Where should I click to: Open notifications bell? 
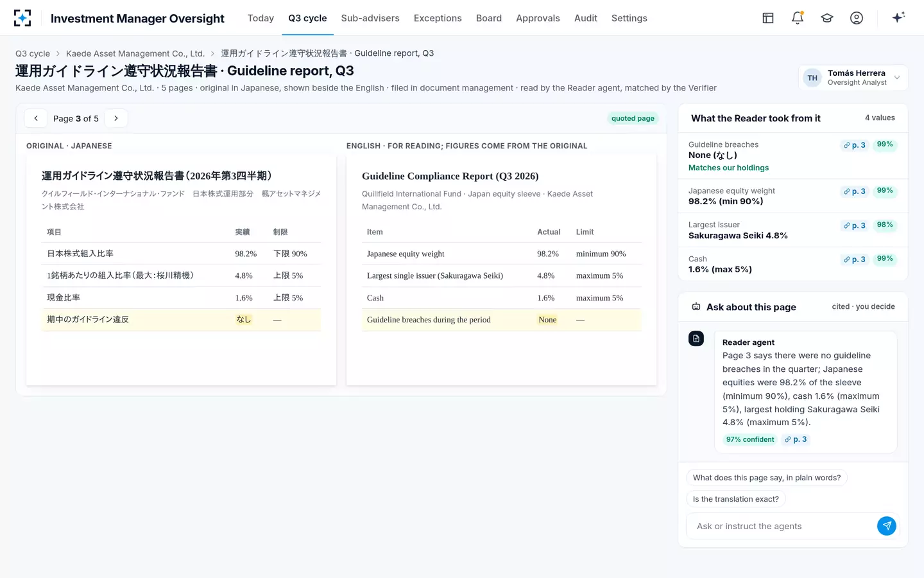pos(798,18)
